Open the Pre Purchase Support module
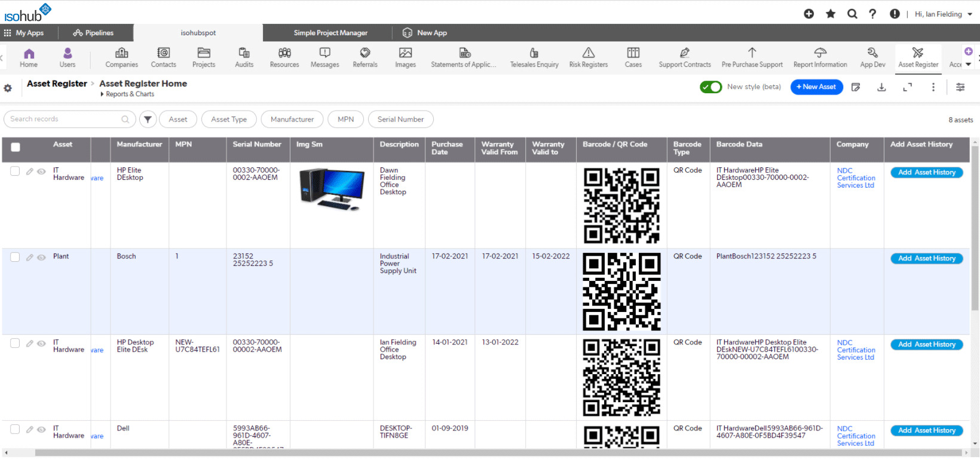 (x=752, y=58)
